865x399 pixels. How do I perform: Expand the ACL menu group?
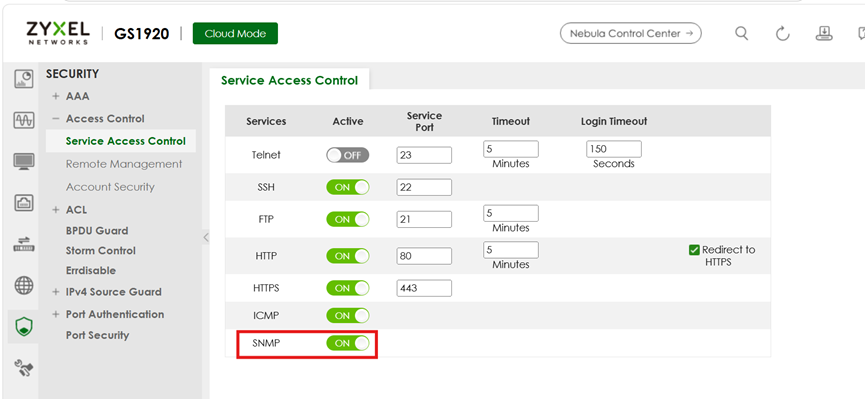click(x=55, y=210)
